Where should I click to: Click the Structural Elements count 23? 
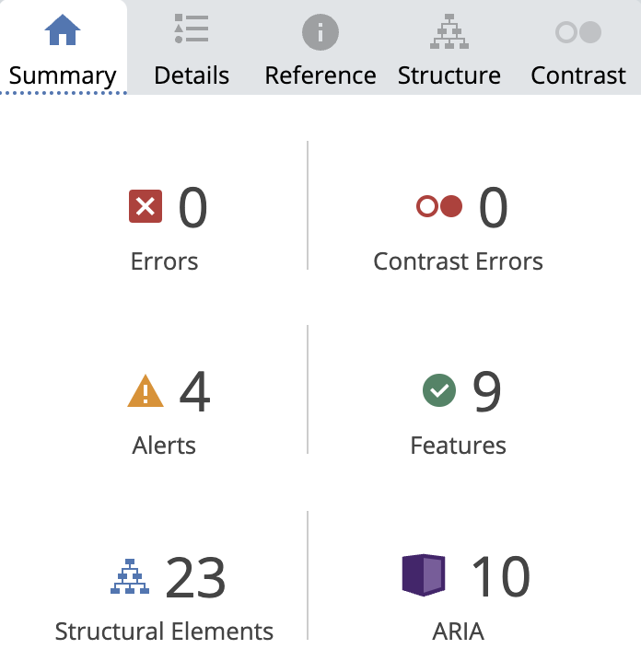click(x=195, y=577)
